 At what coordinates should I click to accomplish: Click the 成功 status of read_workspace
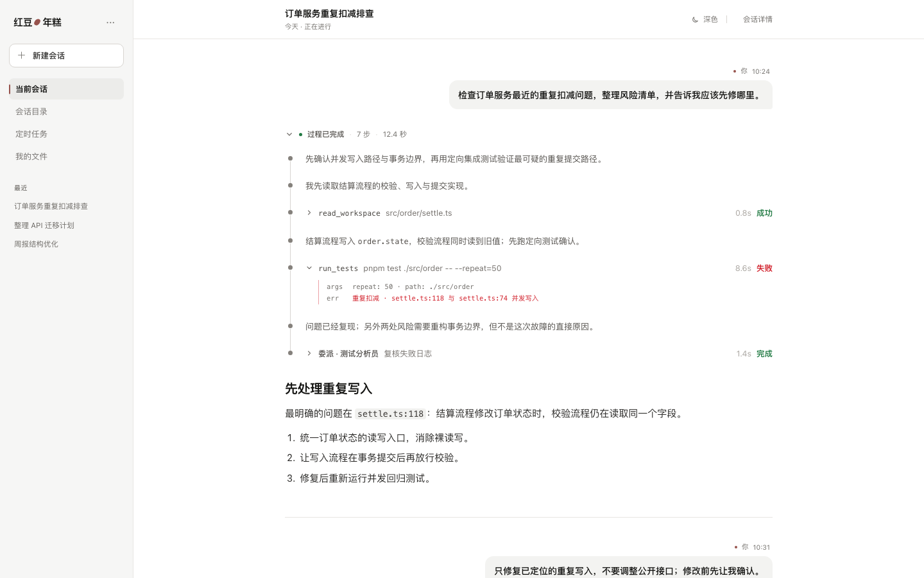(764, 213)
